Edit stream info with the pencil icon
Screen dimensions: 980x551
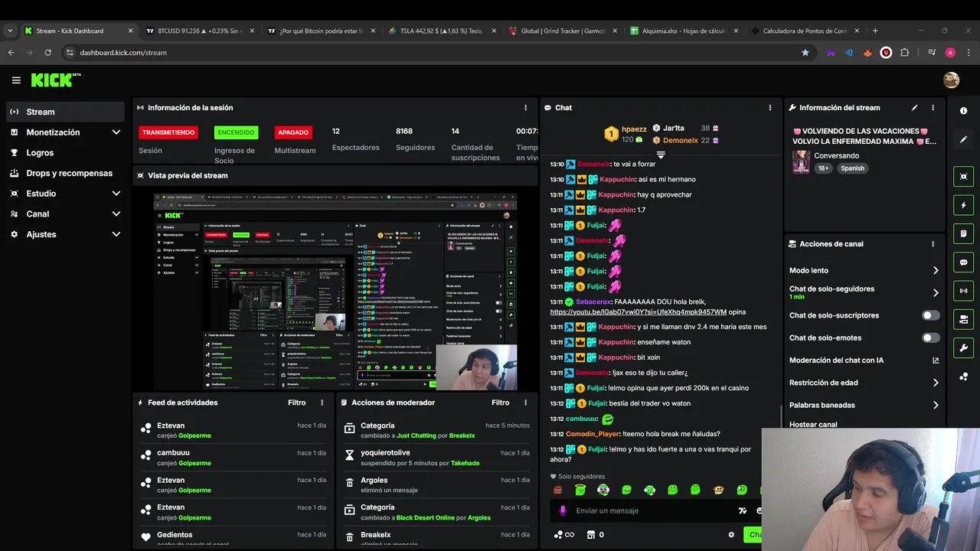[914, 108]
